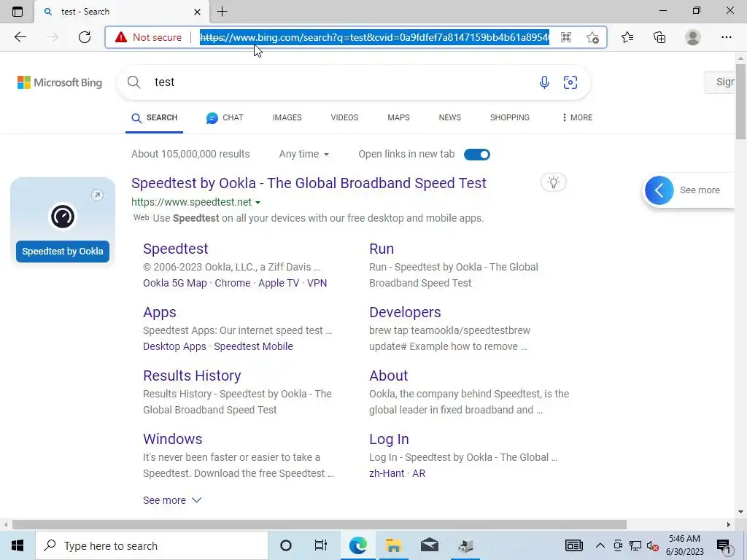
Task: Open the Apps sitelink
Action: (160, 312)
